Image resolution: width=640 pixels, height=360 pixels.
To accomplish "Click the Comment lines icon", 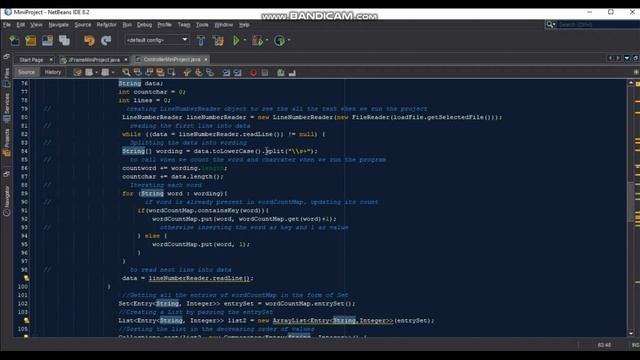I will 280,73.
